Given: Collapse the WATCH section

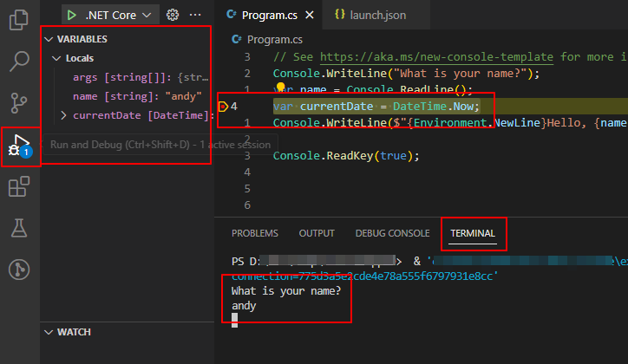Looking at the screenshot, I should tap(49, 333).
